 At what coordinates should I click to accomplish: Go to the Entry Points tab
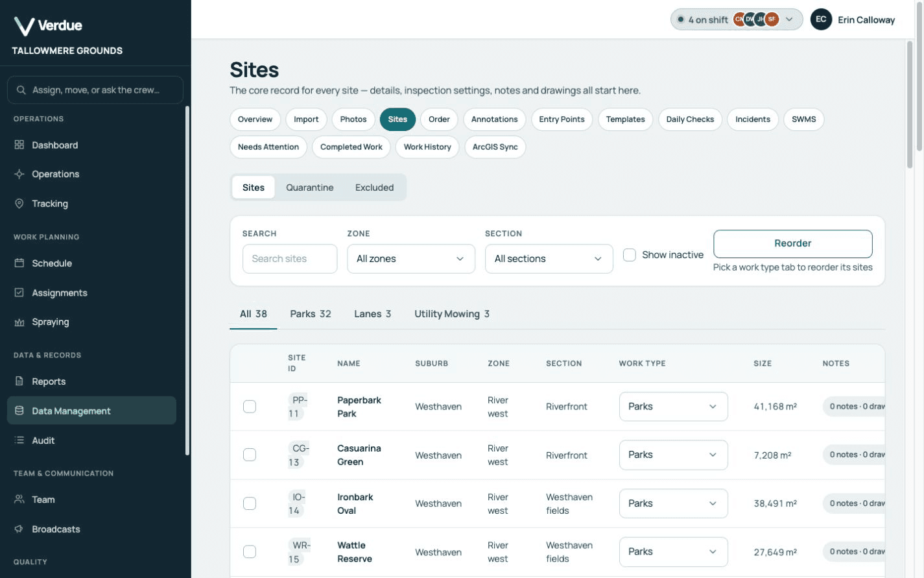pos(562,119)
